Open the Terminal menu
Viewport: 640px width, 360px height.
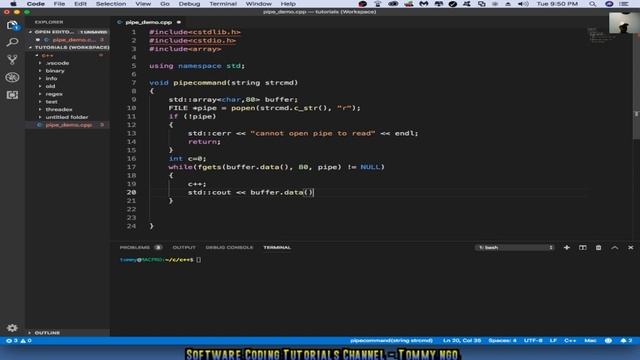point(223,4)
